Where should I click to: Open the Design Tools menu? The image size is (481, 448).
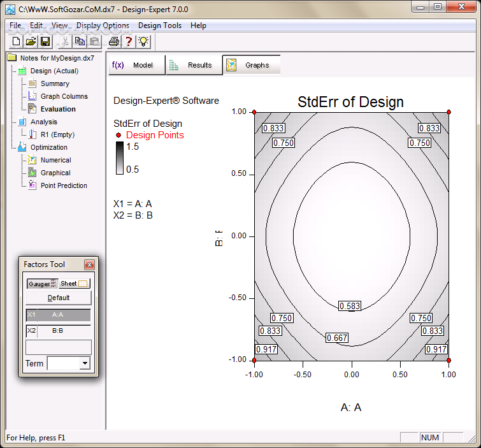160,25
